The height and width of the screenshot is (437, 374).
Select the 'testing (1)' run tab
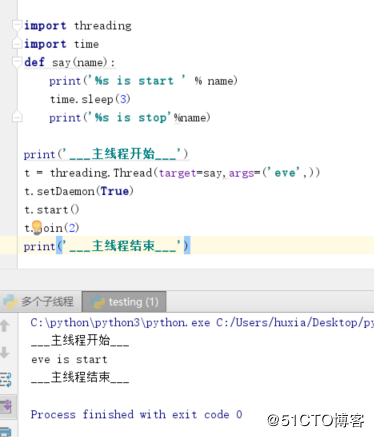(124, 301)
